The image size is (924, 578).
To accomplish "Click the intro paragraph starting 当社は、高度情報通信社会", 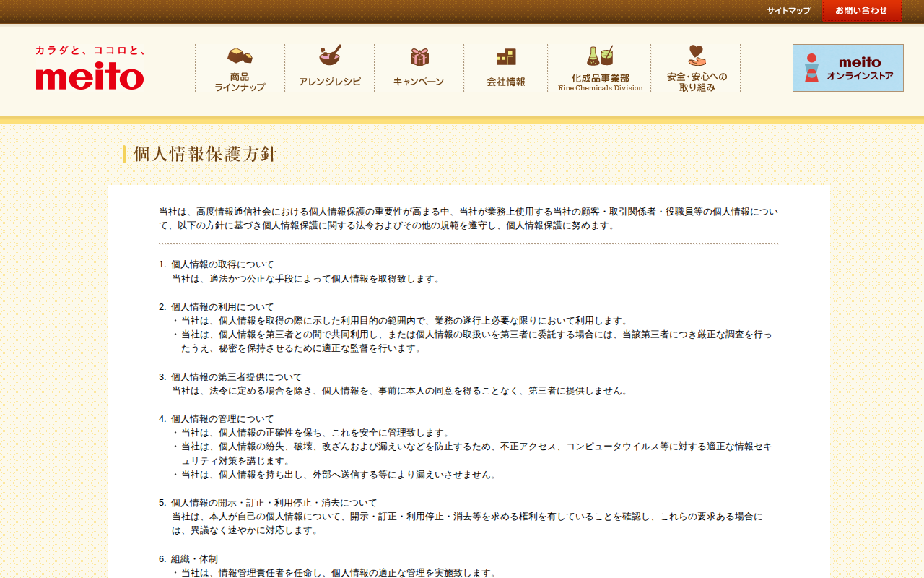I will [x=468, y=218].
